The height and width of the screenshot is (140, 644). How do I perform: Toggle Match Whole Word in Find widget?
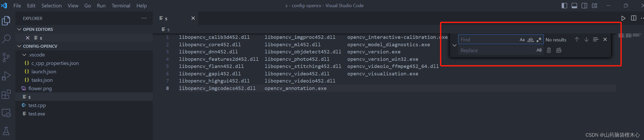pyautogui.click(x=530, y=40)
